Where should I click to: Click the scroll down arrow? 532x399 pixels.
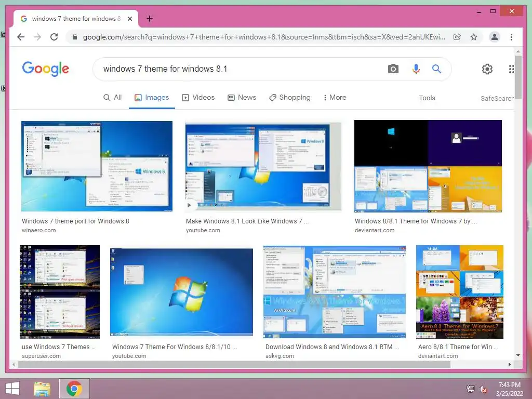point(518,355)
